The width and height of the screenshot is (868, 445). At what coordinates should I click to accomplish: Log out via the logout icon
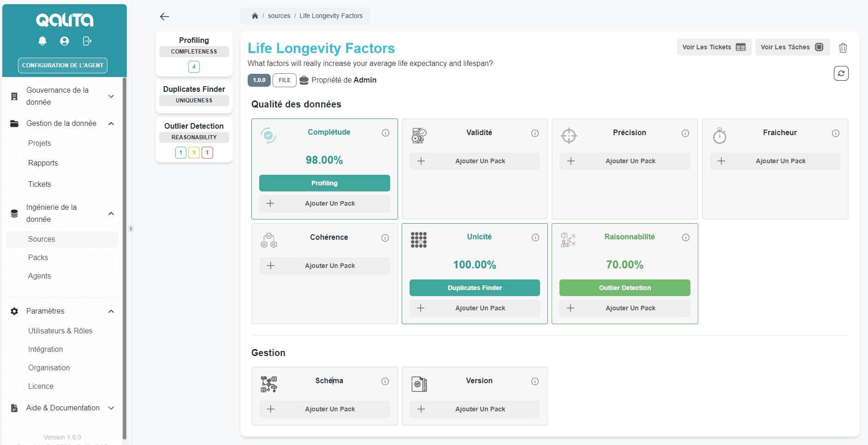87,41
